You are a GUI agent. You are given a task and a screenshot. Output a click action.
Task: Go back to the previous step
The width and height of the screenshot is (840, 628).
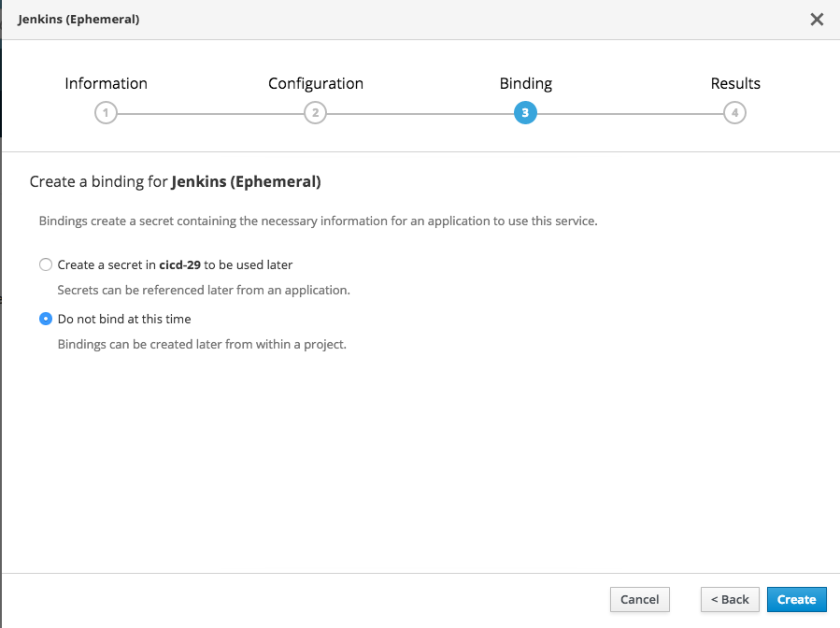coord(730,599)
